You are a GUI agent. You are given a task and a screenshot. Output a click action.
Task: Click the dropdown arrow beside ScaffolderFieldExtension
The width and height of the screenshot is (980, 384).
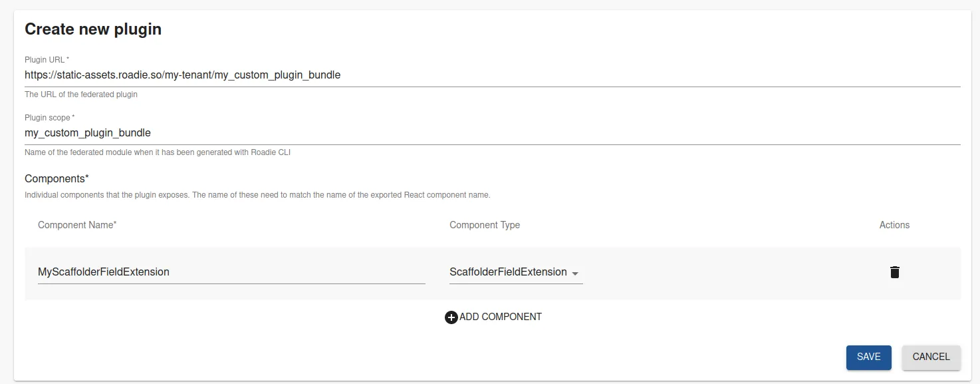(x=576, y=273)
